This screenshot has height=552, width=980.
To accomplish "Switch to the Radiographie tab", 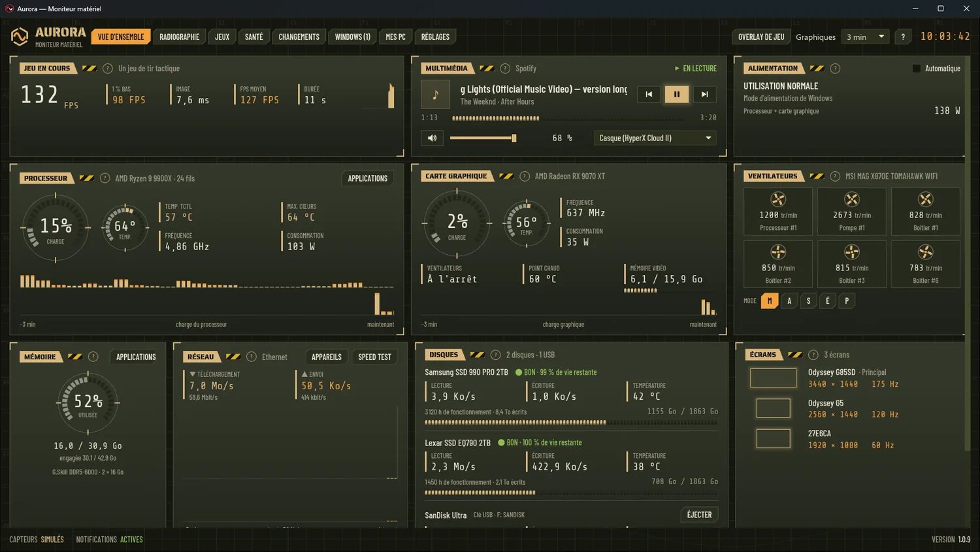I will point(180,37).
